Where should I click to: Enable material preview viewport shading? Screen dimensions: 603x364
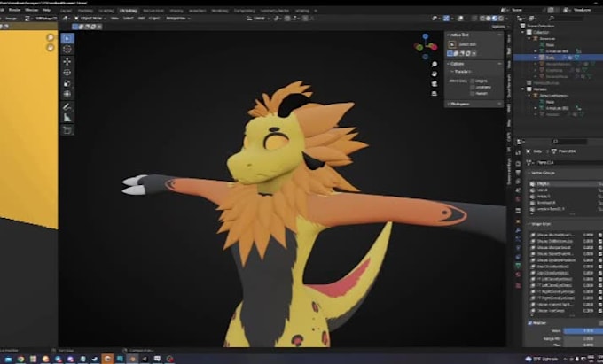(x=495, y=18)
